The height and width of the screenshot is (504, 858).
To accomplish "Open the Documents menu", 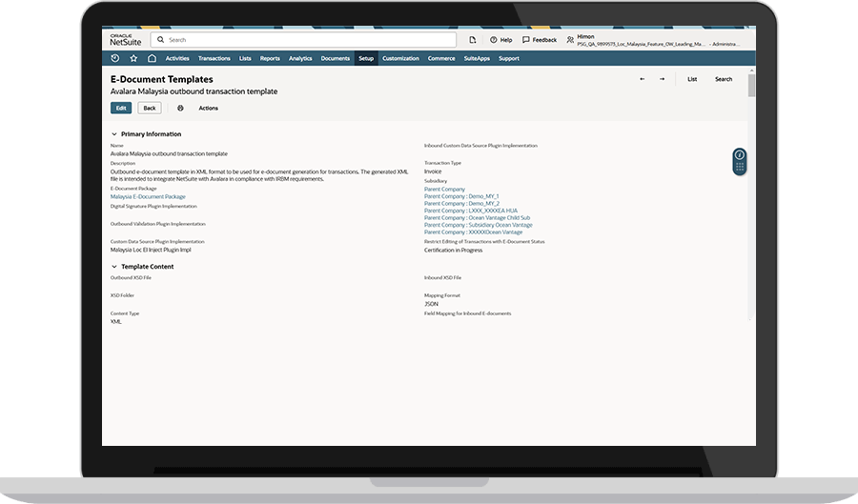I will pyautogui.click(x=336, y=58).
